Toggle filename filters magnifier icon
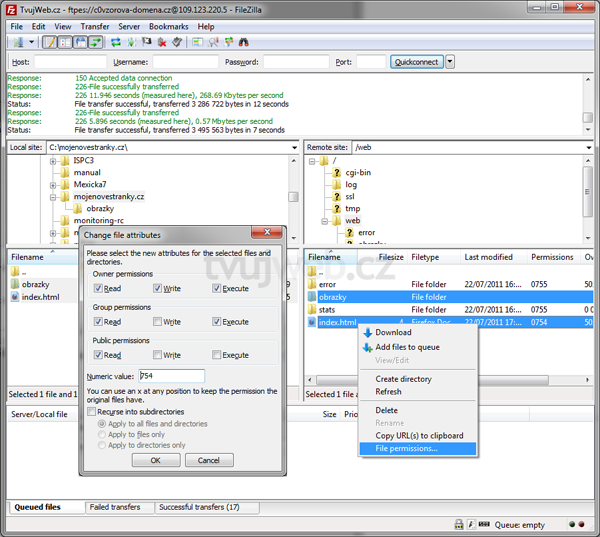Screen dimensions: 600x537 [213, 42]
